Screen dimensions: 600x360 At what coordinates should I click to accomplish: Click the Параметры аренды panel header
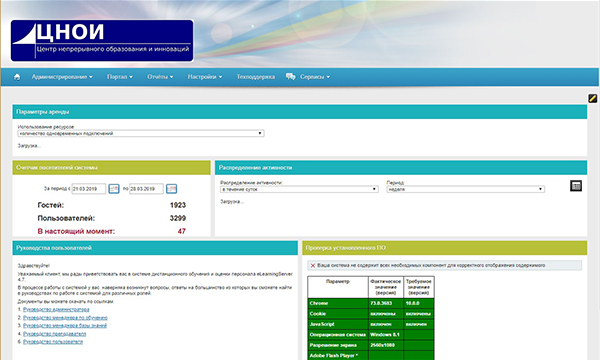[x=300, y=112]
